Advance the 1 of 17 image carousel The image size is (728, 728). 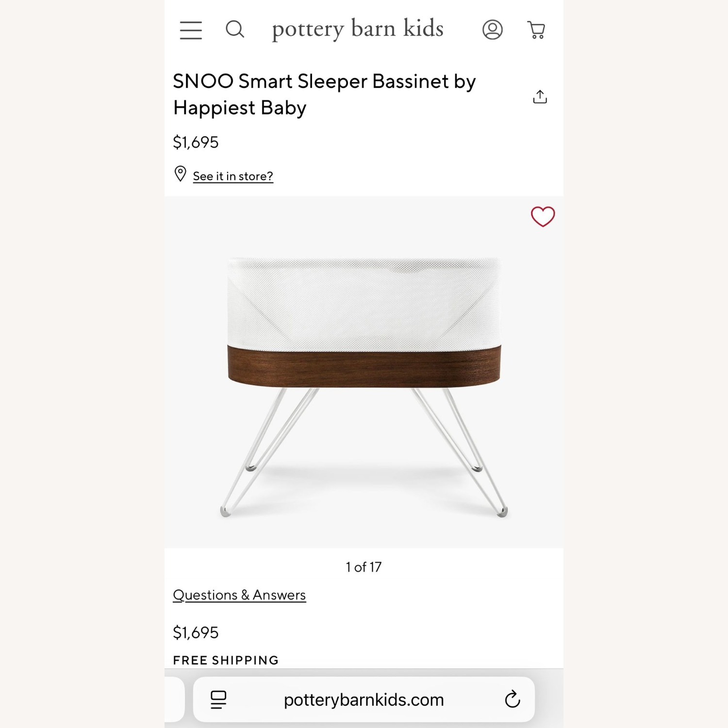pos(364,566)
